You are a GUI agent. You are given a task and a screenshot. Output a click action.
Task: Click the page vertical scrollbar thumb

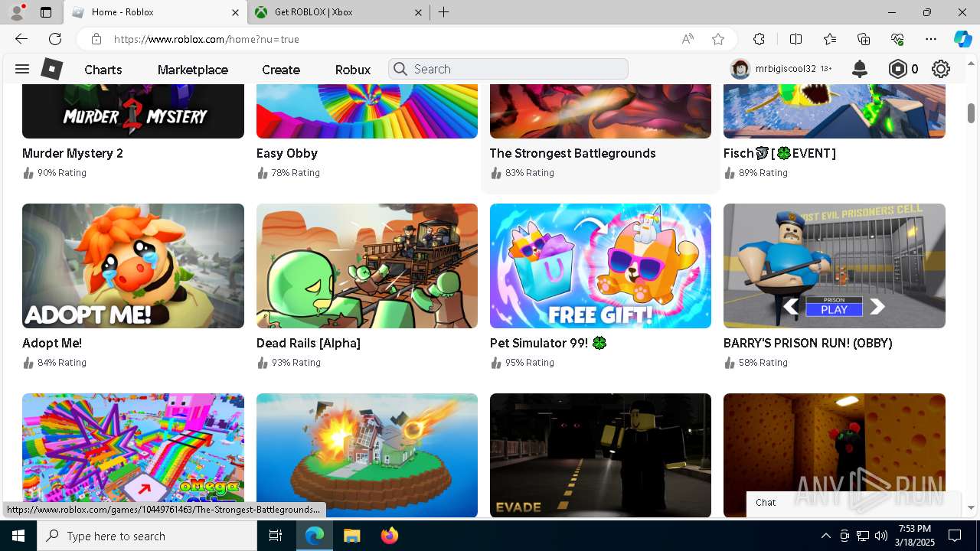tap(971, 112)
